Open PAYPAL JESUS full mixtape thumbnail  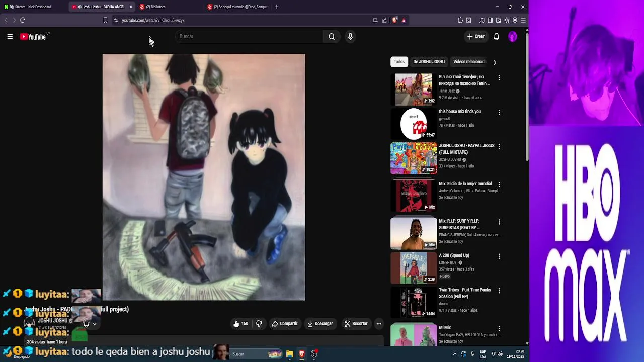(x=414, y=158)
